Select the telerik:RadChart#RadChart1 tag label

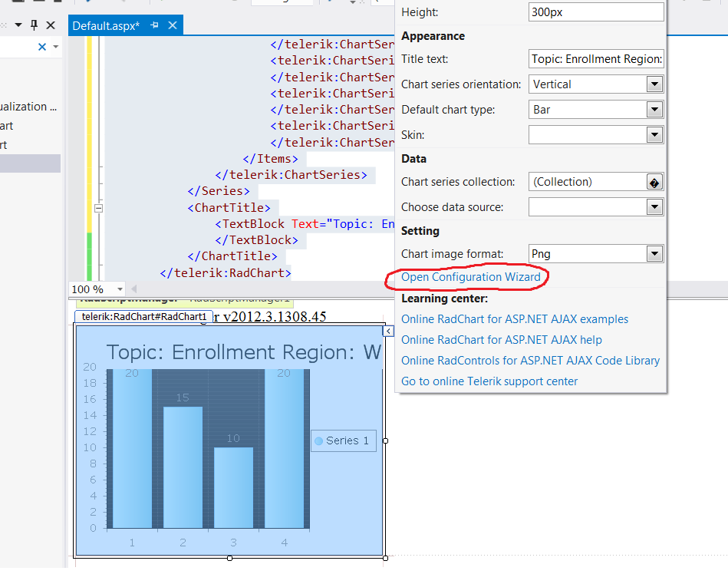pos(144,317)
